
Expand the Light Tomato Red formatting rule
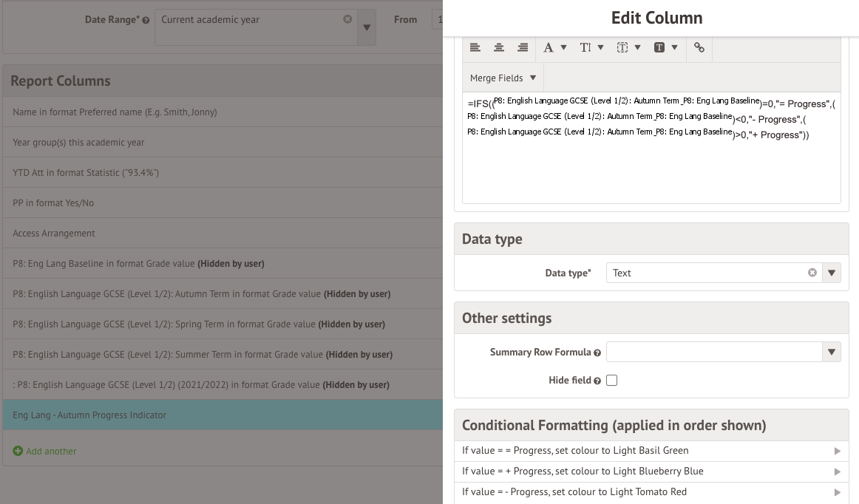tap(837, 491)
